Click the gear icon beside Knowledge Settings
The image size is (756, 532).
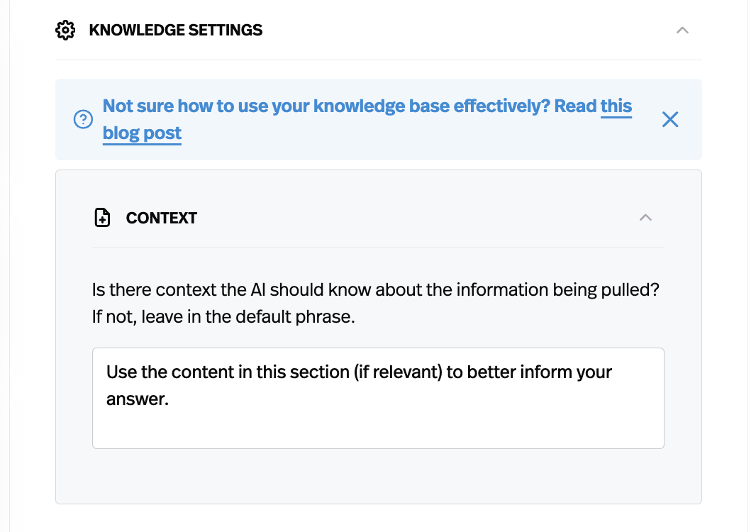coord(65,30)
